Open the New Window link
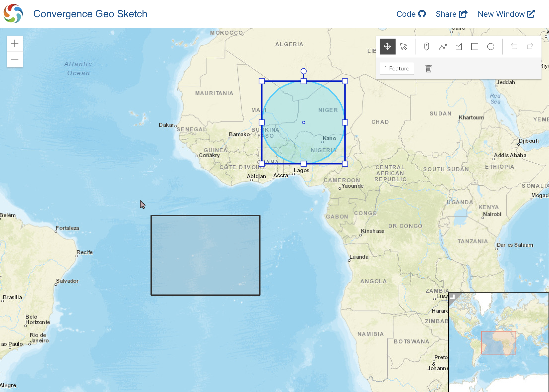 (x=506, y=14)
